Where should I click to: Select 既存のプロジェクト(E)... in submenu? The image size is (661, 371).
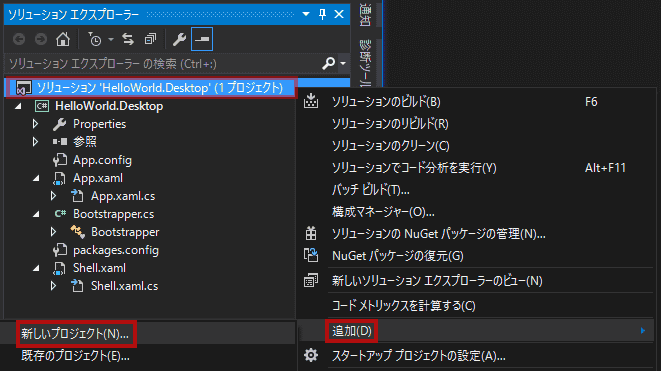(75, 356)
